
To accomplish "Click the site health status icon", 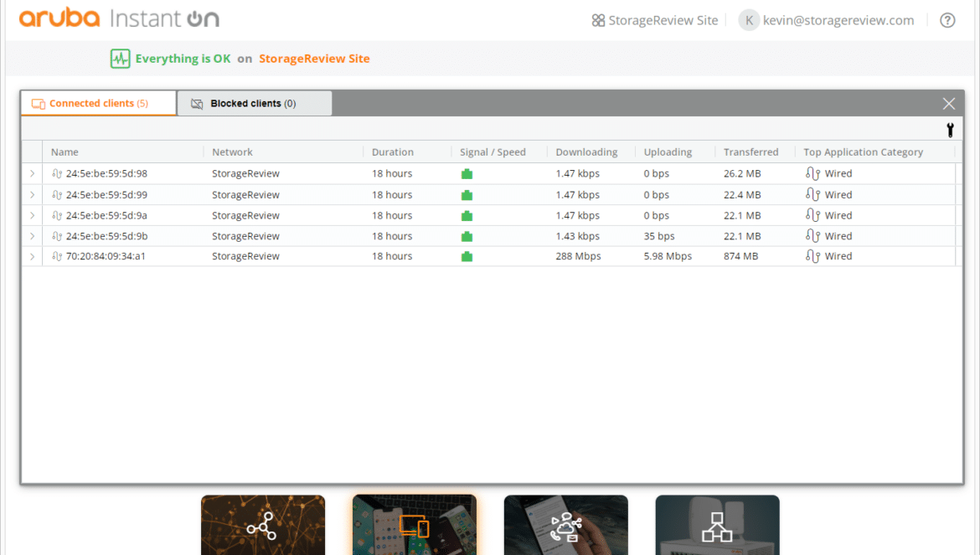I will 120,59.
